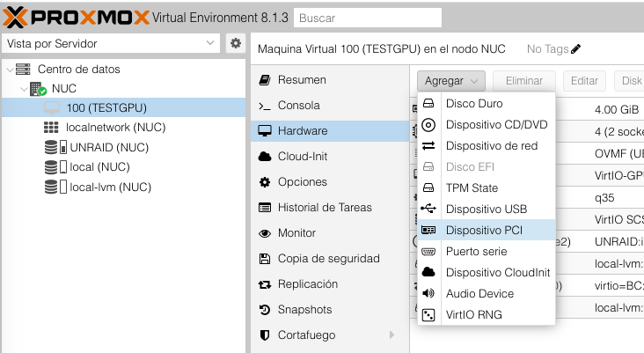Expand the Cortafuego submenu arrow
Screen dimensions: 644x353
pos(392,335)
